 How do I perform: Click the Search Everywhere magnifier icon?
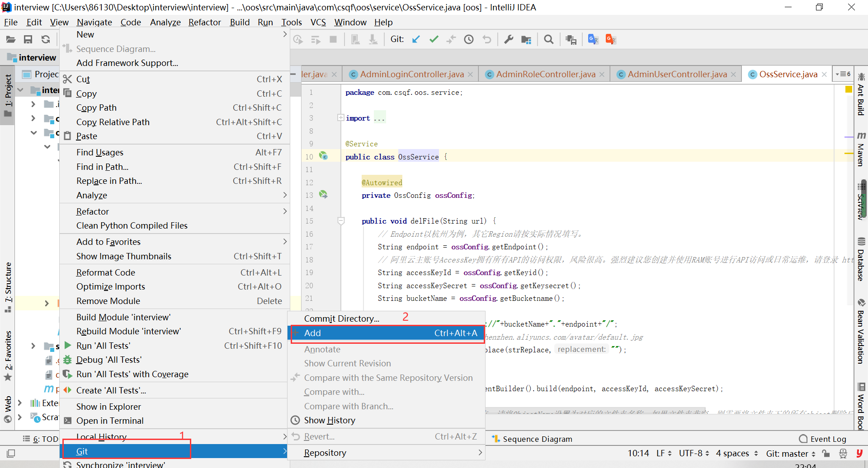[548, 40]
